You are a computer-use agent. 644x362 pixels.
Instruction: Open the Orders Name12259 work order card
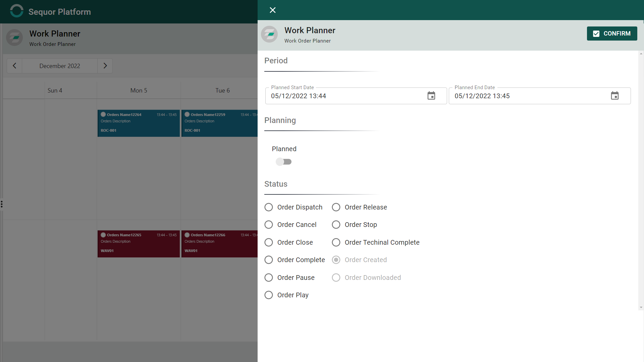click(x=219, y=123)
